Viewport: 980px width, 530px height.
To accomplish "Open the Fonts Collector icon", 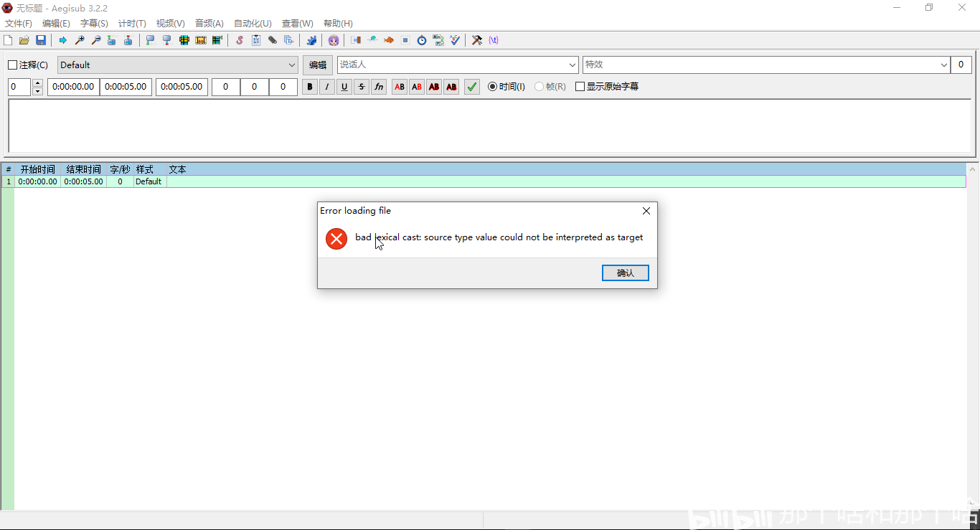I will pyautogui.click(x=289, y=40).
